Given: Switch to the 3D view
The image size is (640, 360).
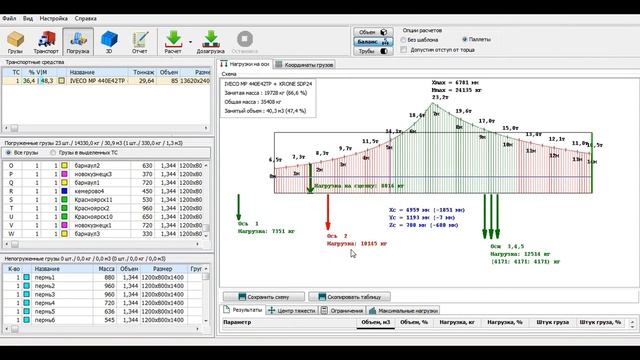Looking at the screenshot, I should tap(109, 42).
